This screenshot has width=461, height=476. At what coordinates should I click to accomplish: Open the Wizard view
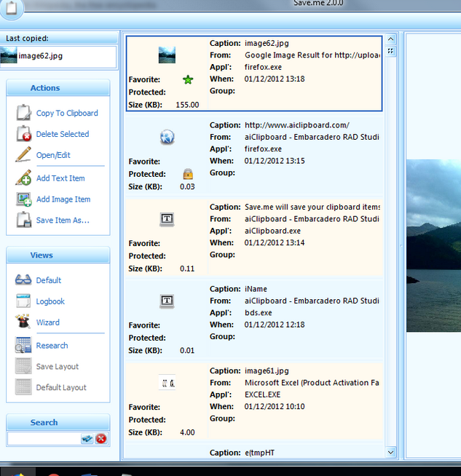point(48,322)
